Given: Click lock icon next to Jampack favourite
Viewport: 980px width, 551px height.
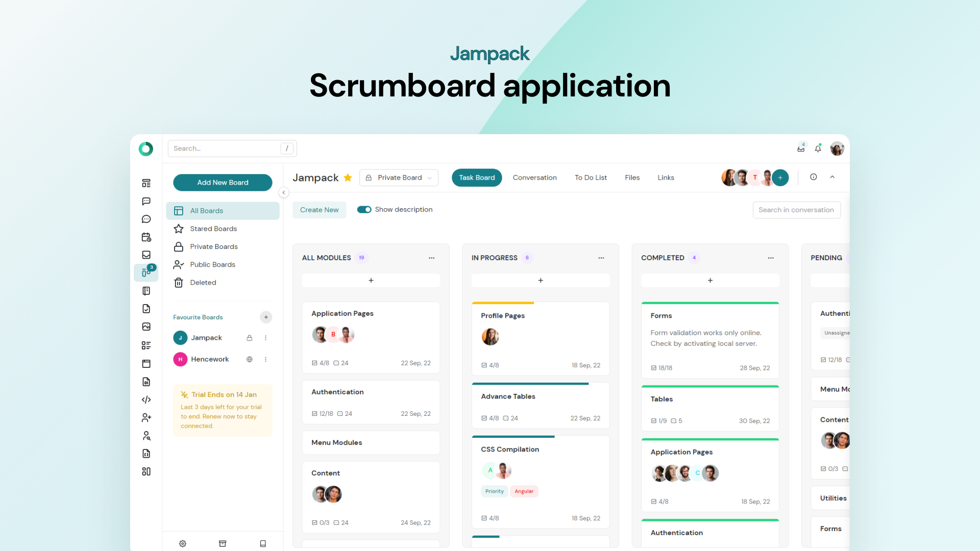Looking at the screenshot, I should click(250, 338).
